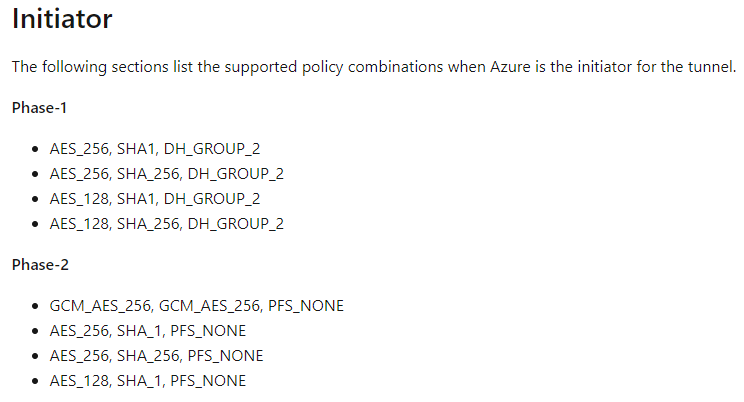Select the AES_128, SHA_256, DH_GROUP_2 list item
The image size is (744, 402).
click(x=167, y=224)
